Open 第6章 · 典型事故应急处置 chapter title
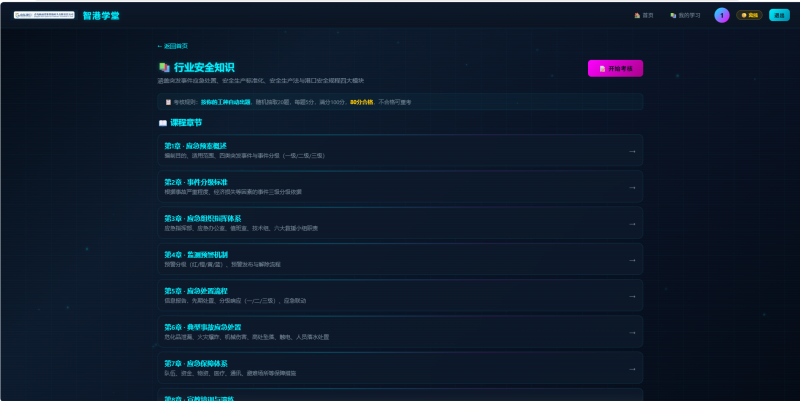This screenshot has height=401, width=800. 203,327
